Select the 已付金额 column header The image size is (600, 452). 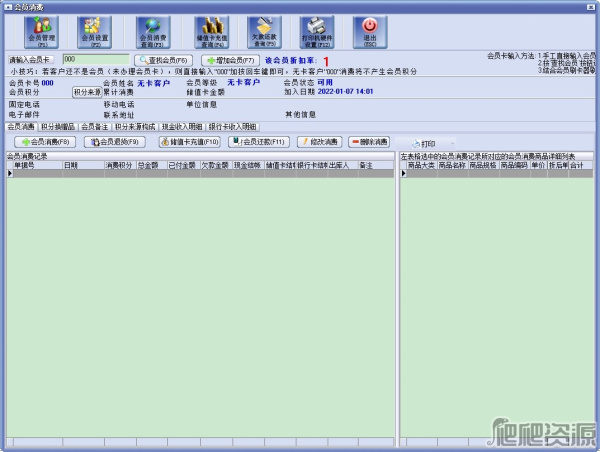click(184, 165)
